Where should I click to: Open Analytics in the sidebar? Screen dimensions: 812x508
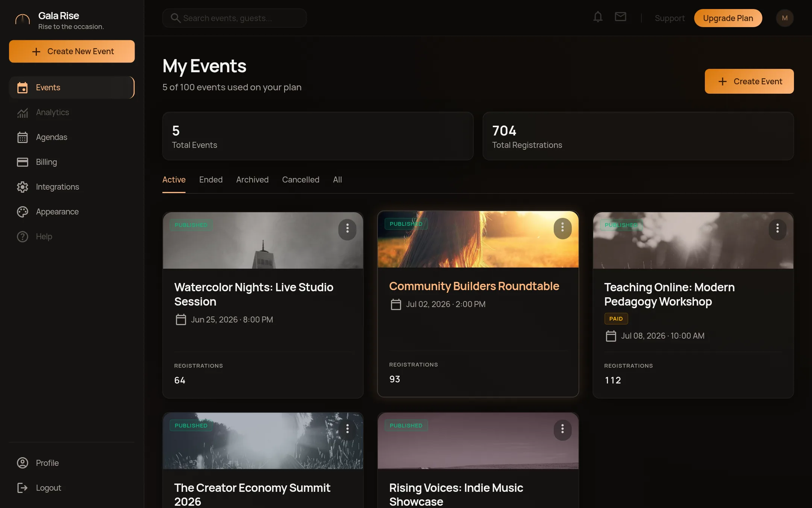72,113
